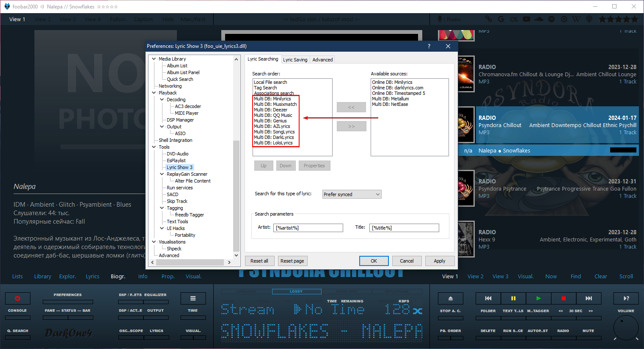Image resolution: width=644 pixels, height=349 pixels.
Task: Click the podcast icon in the top toolbar
Action: click(x=589, y=19)
